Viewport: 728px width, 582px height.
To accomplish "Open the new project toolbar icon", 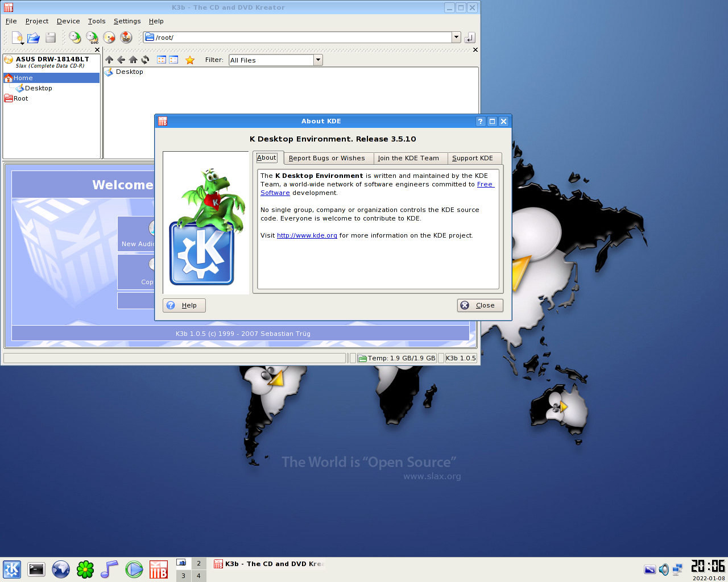I will (x=18, y=38).
